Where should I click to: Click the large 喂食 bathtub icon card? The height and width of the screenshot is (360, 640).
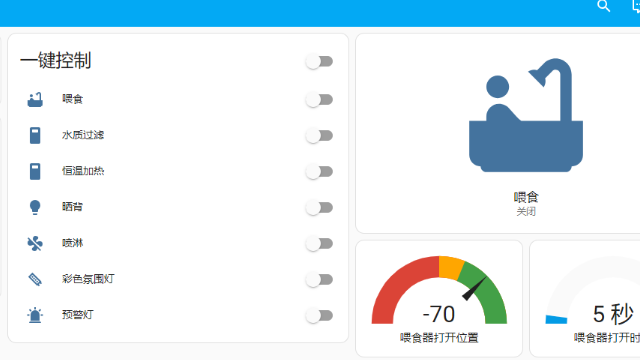(x=526, y=116)
